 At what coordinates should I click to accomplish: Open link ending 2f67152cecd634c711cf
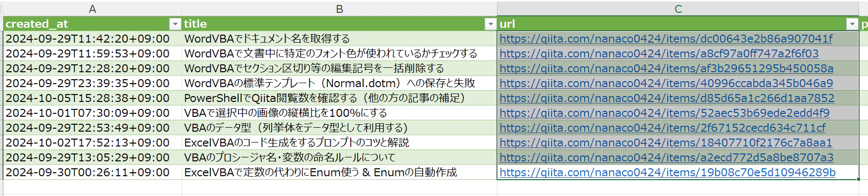coord(663,128)
